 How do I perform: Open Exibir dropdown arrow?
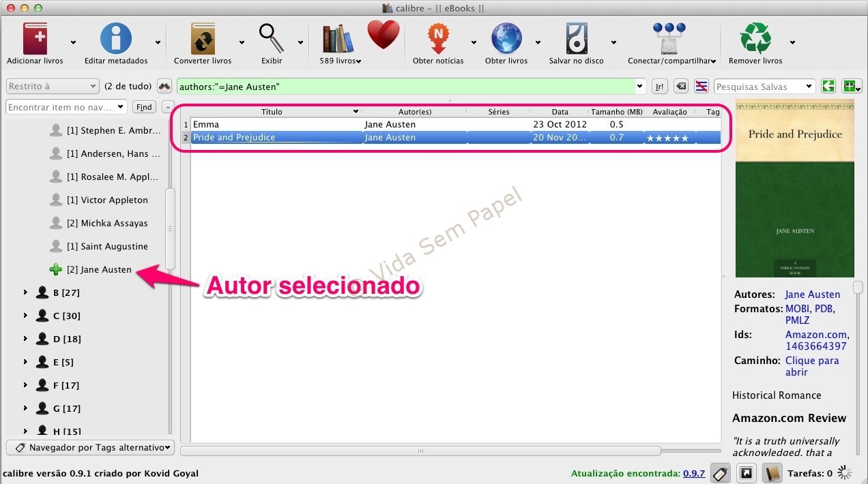[x=300, y=42]
